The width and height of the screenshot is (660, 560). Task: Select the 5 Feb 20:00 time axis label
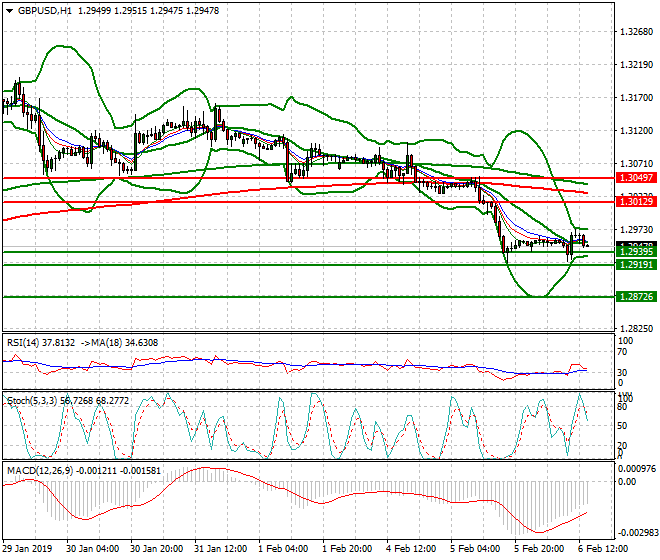(539, 549)
